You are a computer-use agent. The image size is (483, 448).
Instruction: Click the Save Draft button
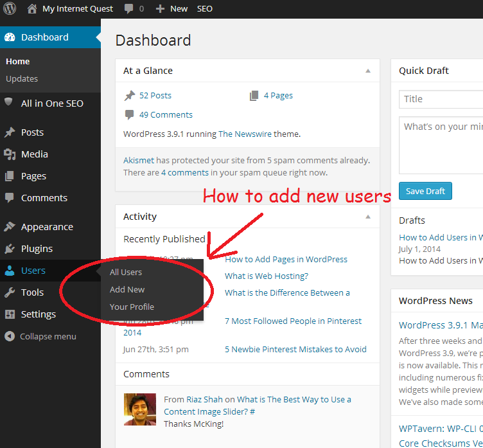pos(425,191)
